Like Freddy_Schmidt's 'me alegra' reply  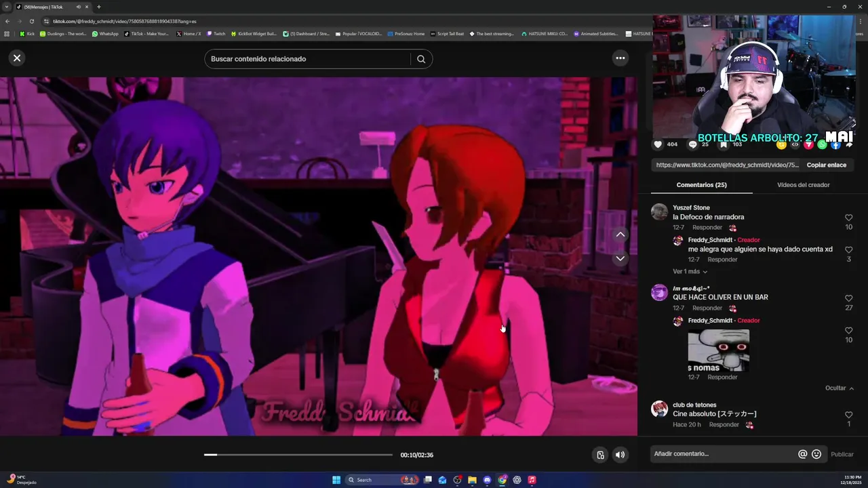click(848, 250)
